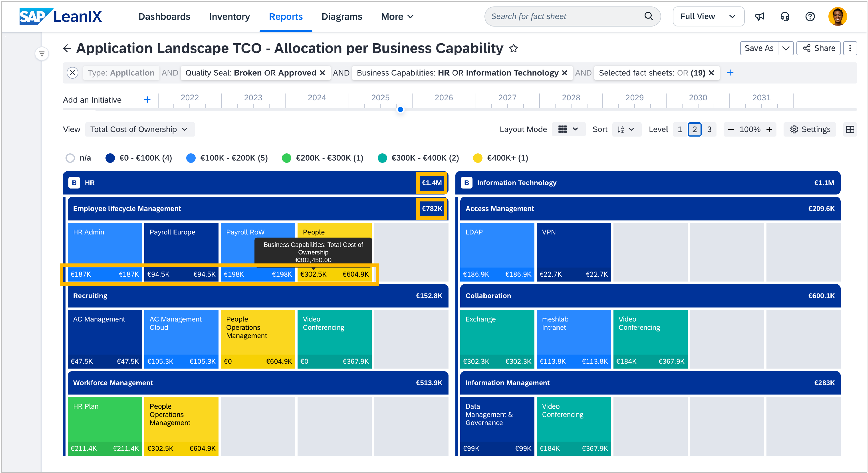Viewport: 868px width, 473px height.
Task: Click the back arrow beside report title
Action: tap(67, 49)
